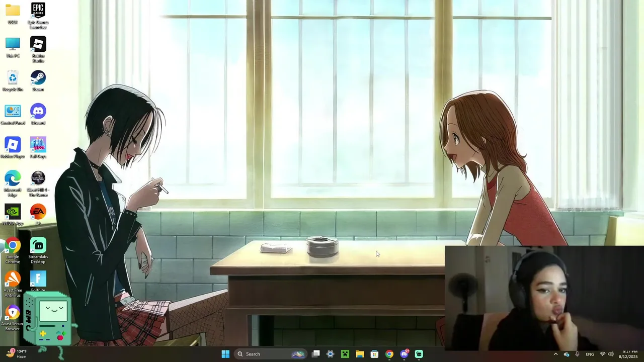Select Google Chrome desktop shortcut
Viewport: 644px width, 362px height.
click(x=13, y=251)
